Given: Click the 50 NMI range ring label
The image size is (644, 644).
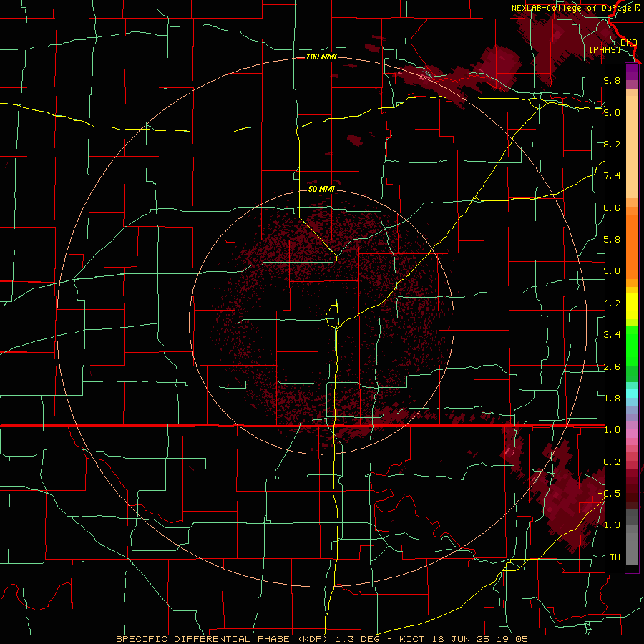Looking at the screenshot, I should [321, 189].
